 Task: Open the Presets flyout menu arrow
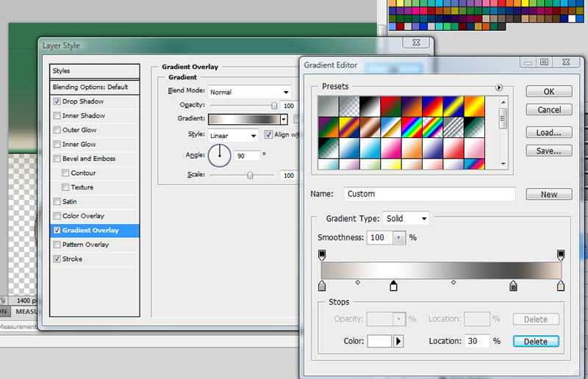(x=499, y=87)
